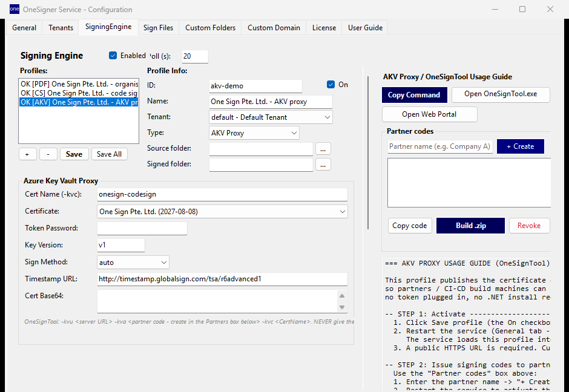Go to the Custom Folders tab
Screen dimensions: 569x392
[x=210, y=28]
